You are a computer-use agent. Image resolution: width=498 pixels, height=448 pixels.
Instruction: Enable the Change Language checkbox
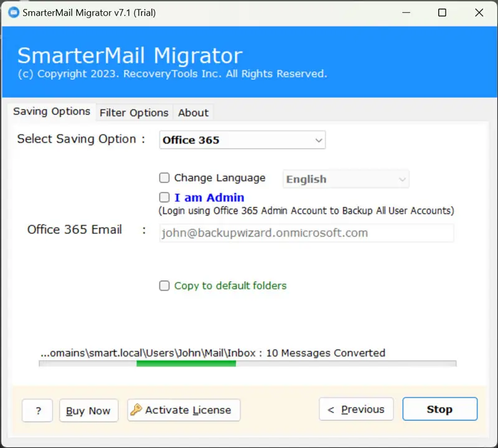[164, 178]
